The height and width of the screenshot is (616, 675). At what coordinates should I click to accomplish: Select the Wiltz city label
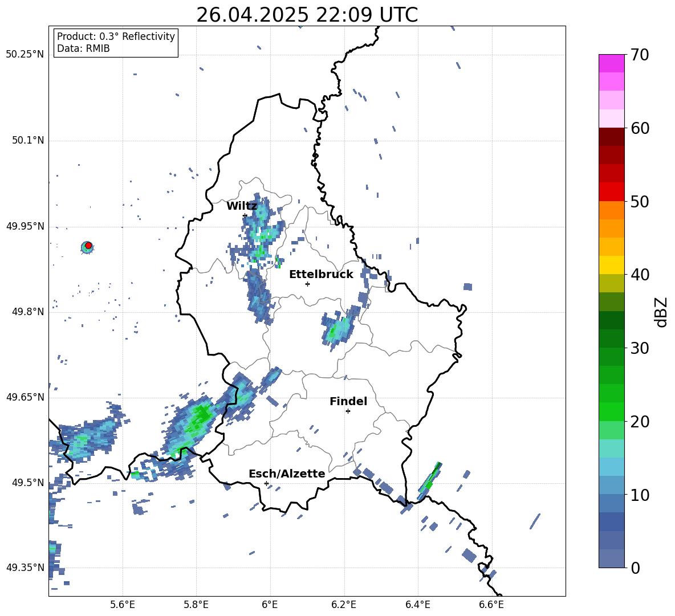242,206
